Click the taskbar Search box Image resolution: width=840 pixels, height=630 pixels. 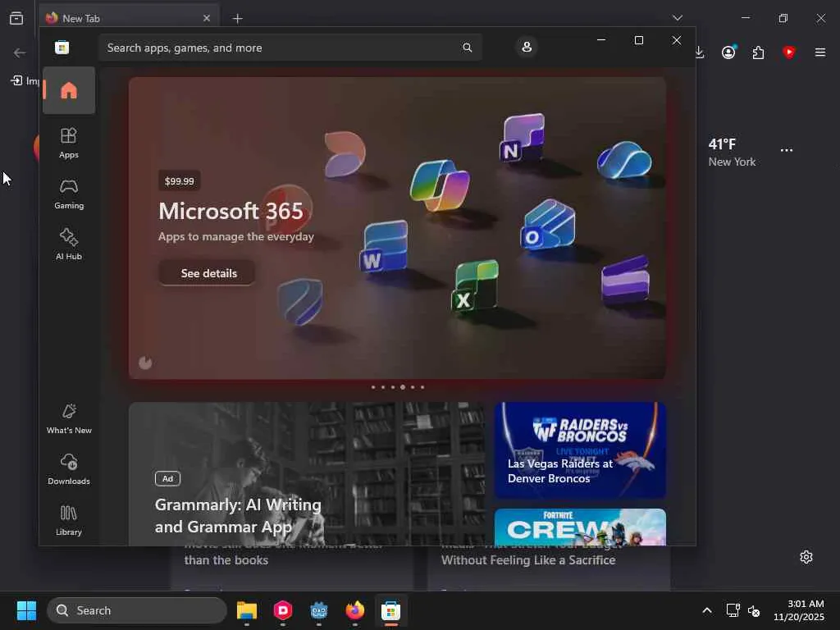[137, 610]
